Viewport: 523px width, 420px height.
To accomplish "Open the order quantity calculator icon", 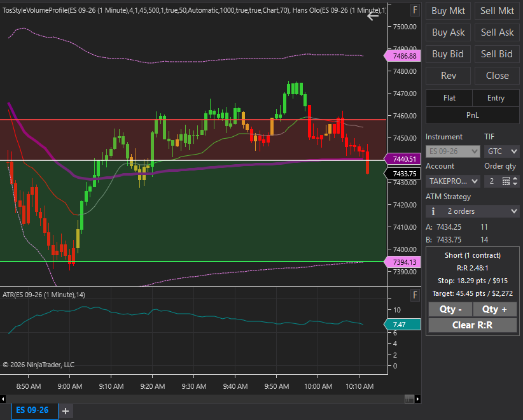I will (x=506, y=181).
